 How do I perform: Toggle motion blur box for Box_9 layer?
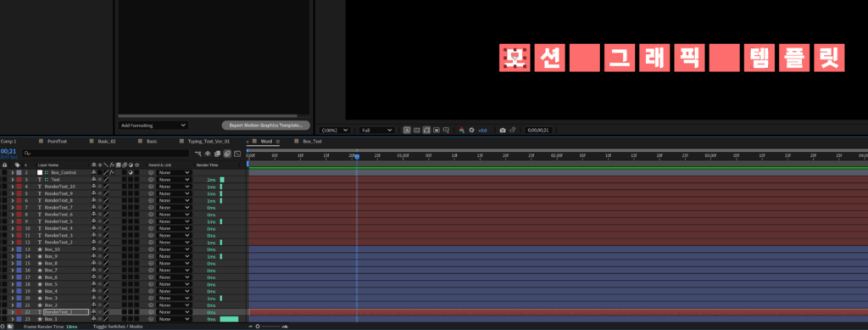click(x=125, y=257)
